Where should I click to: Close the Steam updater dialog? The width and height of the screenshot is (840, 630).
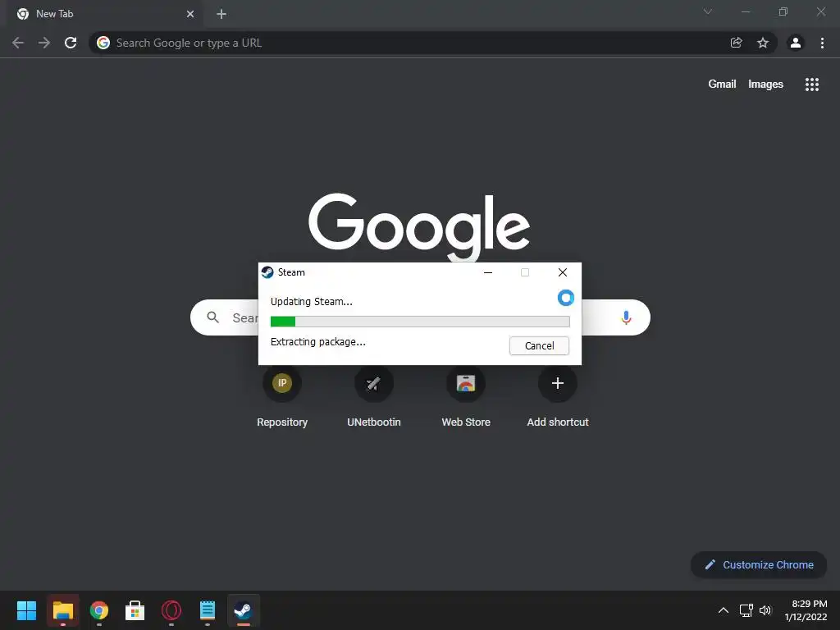563,272
